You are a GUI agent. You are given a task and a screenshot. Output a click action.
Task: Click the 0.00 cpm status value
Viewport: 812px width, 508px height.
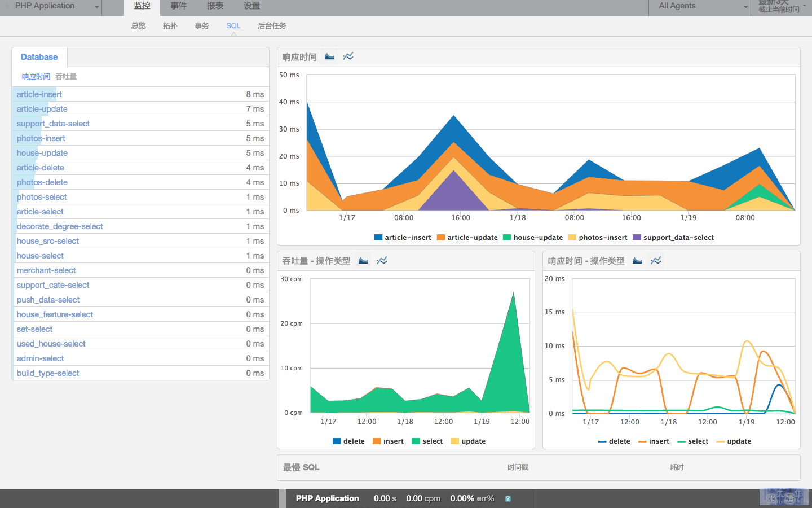pos(423,498)
